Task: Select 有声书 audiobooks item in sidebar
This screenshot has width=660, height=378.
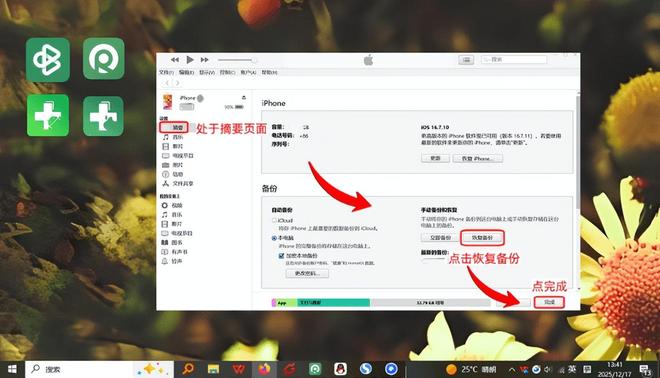Action: 175,252
